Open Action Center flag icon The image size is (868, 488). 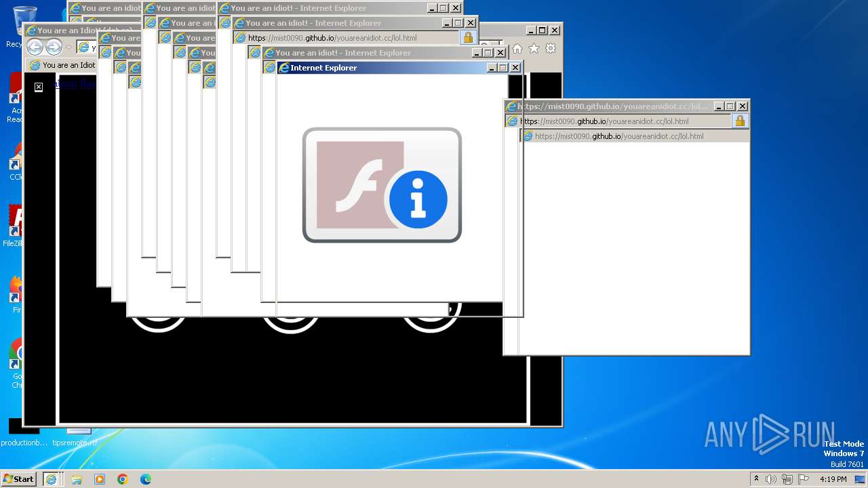(x=804, y=479)
